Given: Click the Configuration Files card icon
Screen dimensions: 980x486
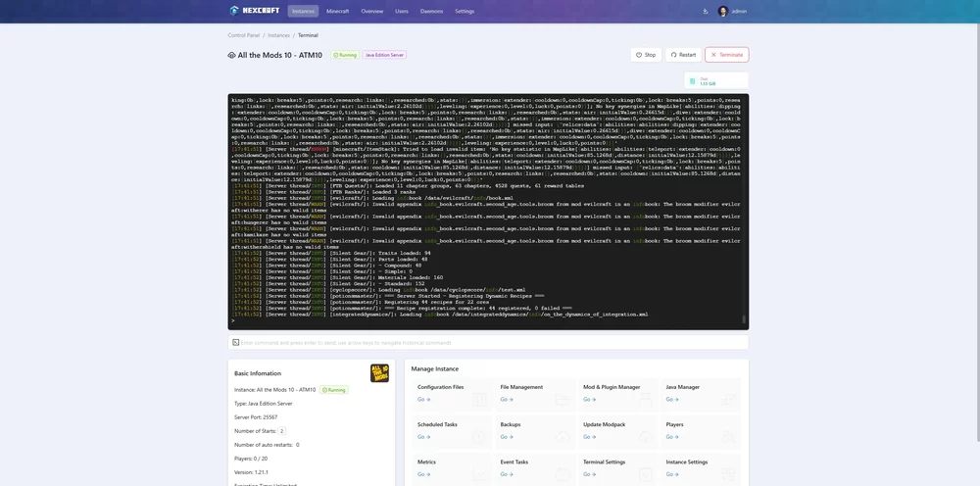Looking at the screenshot, I should tap(479, 399).
